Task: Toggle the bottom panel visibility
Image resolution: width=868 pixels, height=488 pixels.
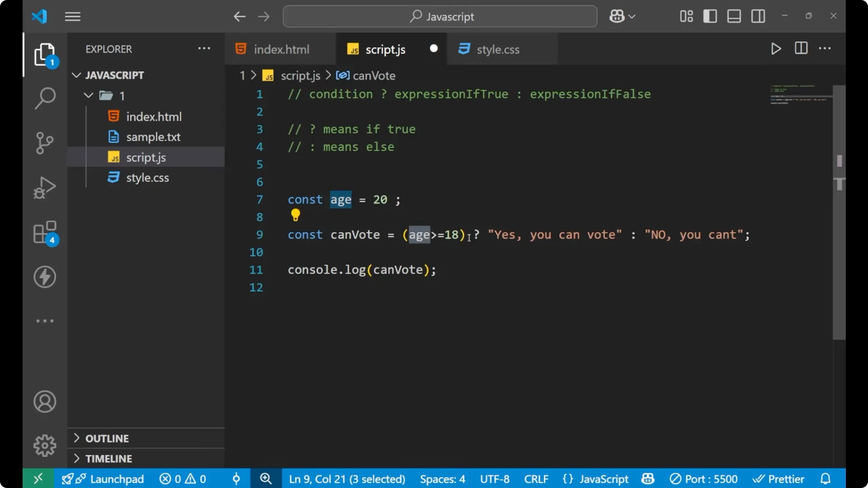Action: pyautogui.click(x=734, y=16)
